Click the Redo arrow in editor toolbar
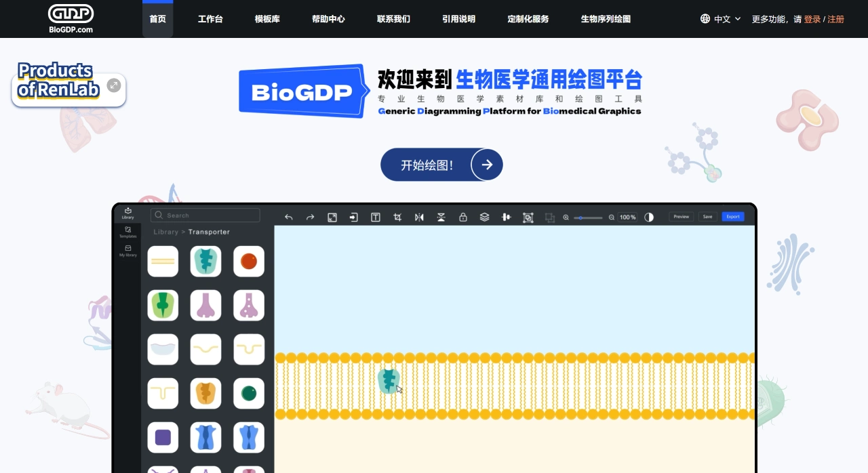 311,218
